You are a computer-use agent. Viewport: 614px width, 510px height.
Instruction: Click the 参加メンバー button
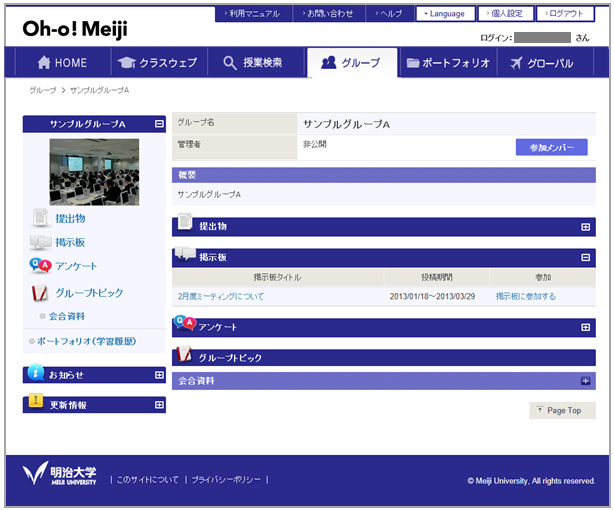(551, 147)
